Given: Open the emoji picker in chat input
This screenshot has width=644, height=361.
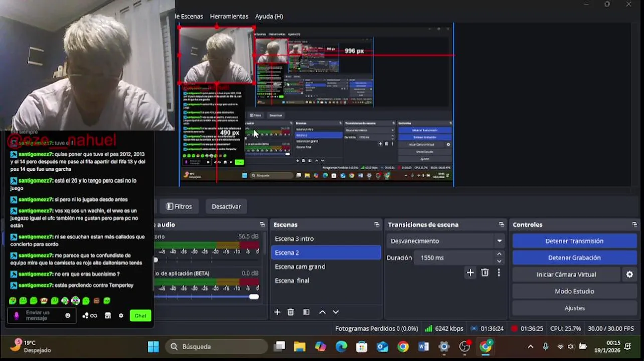Looking at the screenshot, I should pyautogui.click(x=68, y=316).
